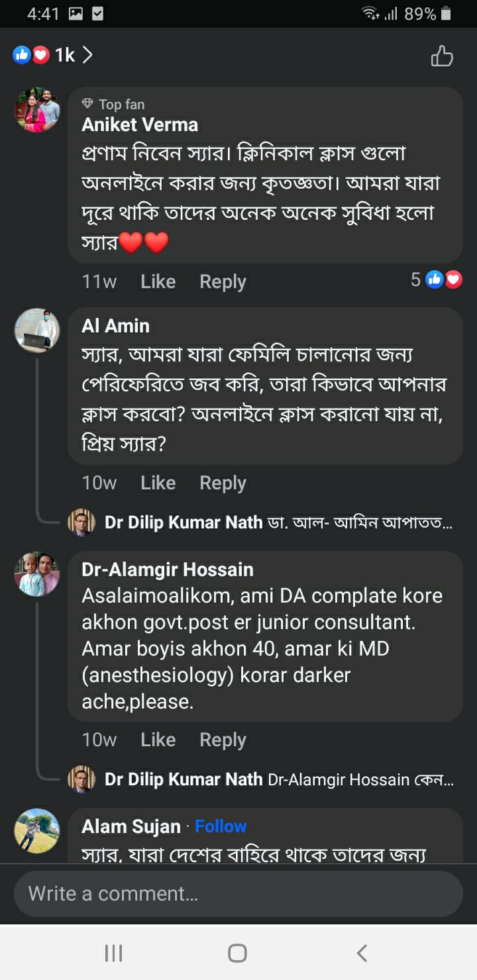The image size is (477, 980).
Task: Like Aniket Verma's comment
Action: [158, 281]
